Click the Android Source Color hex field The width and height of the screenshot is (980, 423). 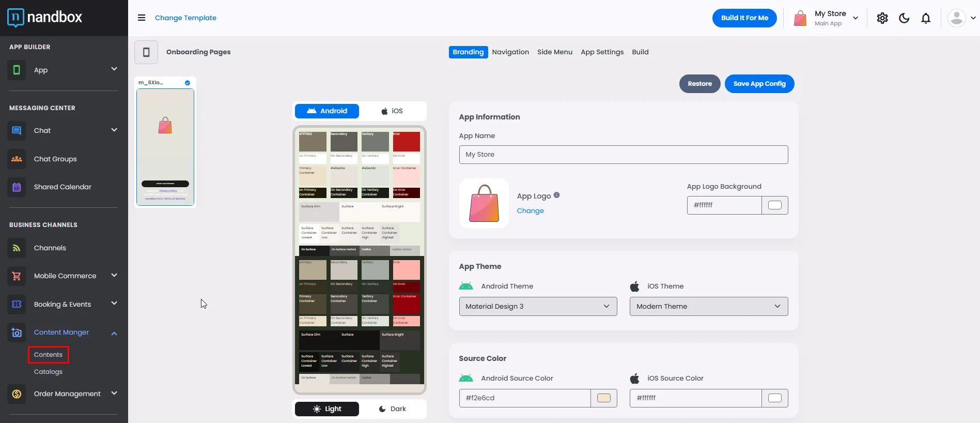point(525,398)
